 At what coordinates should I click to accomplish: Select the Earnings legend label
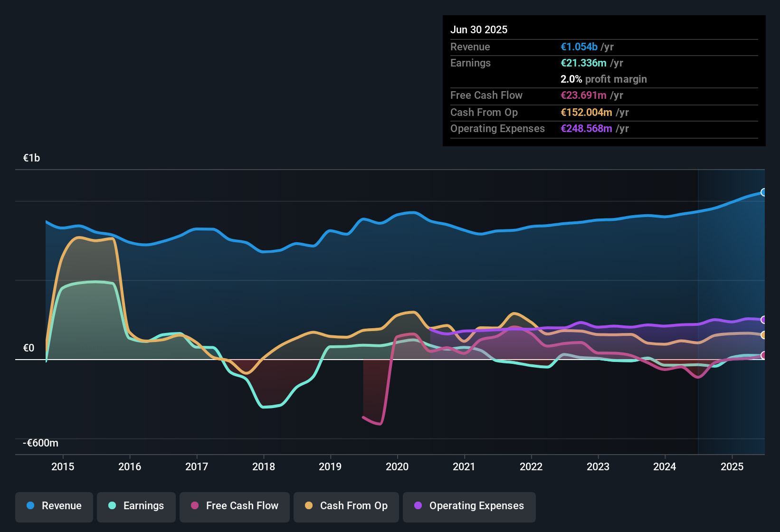pyautogui.click(x=143, y=506)
